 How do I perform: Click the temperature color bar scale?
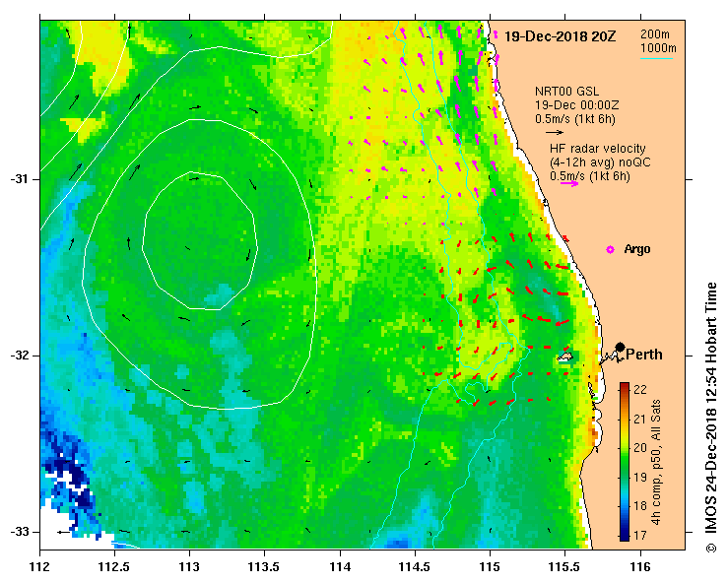(625, 462)
